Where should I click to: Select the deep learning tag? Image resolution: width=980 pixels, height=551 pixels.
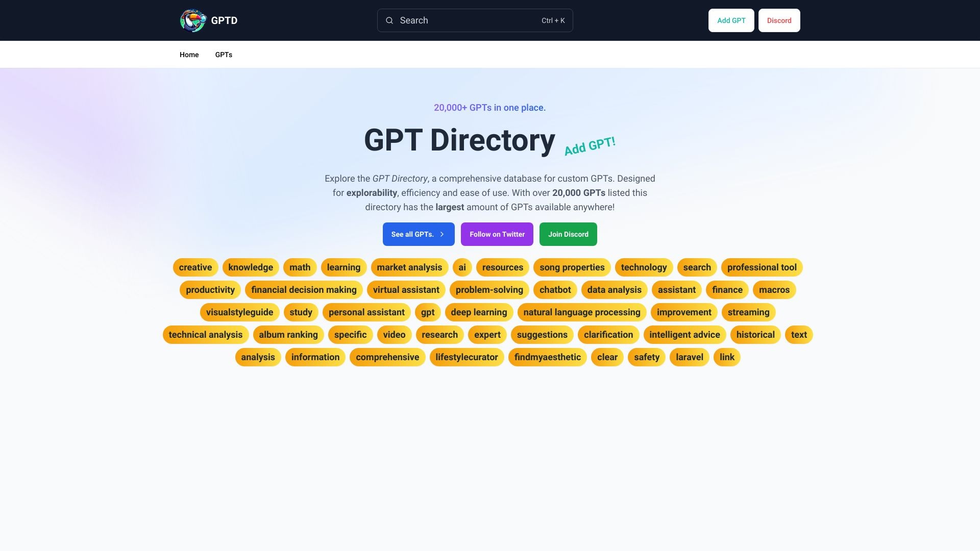(478, 312)
